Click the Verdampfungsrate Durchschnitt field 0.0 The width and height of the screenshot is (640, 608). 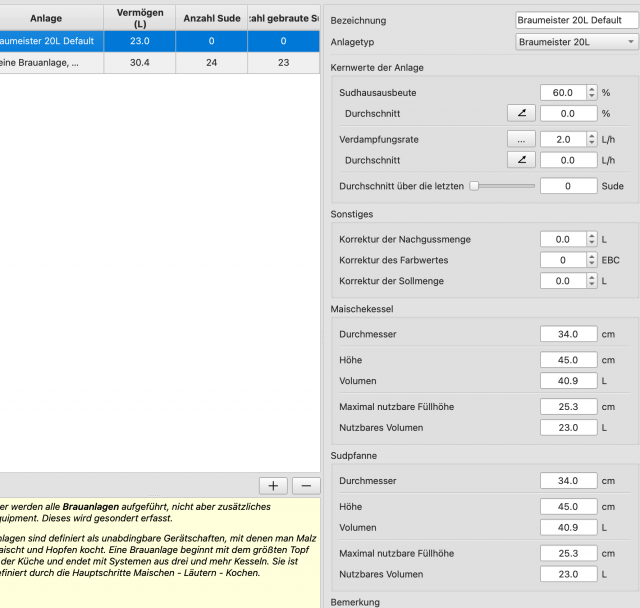(x=569, y=160)
